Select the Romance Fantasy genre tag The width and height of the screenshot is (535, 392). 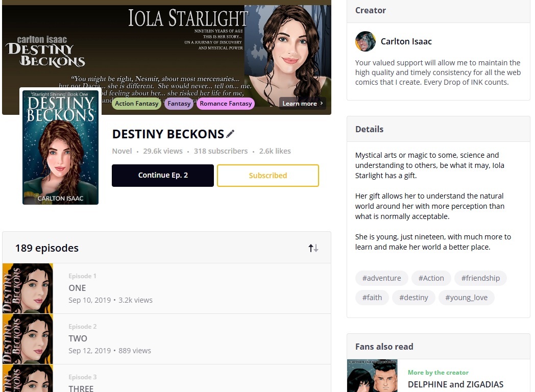point(226,104)
